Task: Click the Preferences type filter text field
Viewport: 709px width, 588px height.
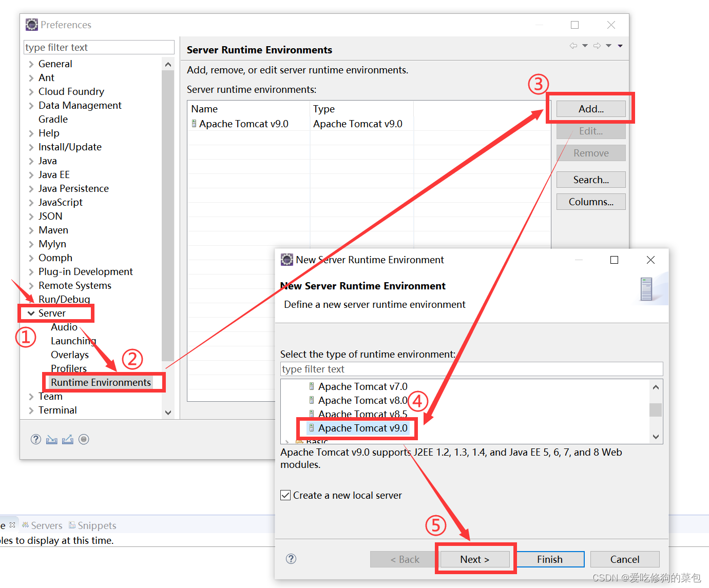Action: tap(99, 47)
